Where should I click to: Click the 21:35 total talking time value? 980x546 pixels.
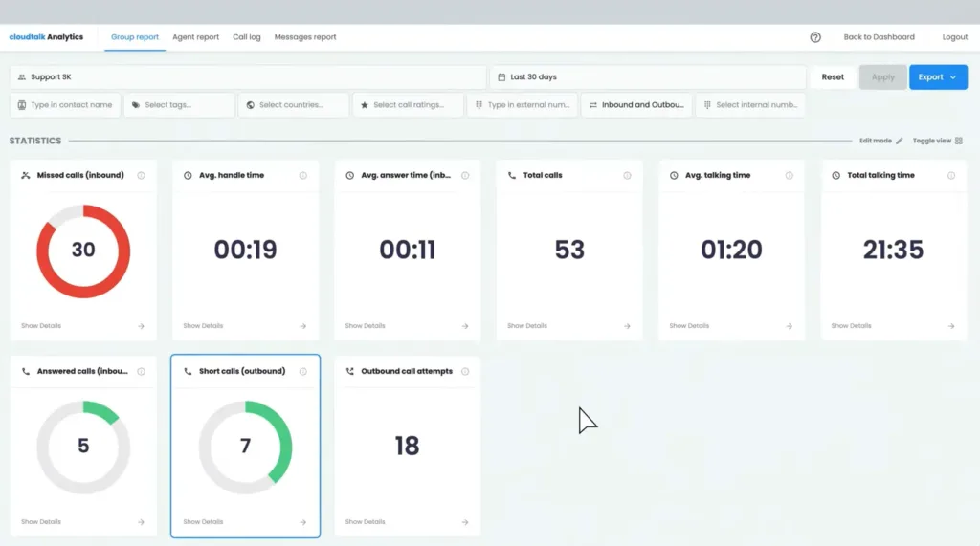(x=893, y=250)
